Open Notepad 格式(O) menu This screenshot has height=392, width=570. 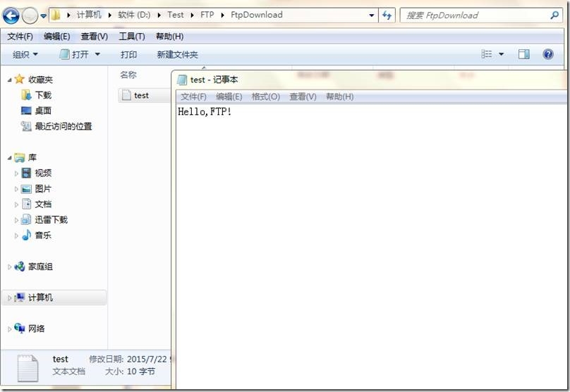pos(266,97)
